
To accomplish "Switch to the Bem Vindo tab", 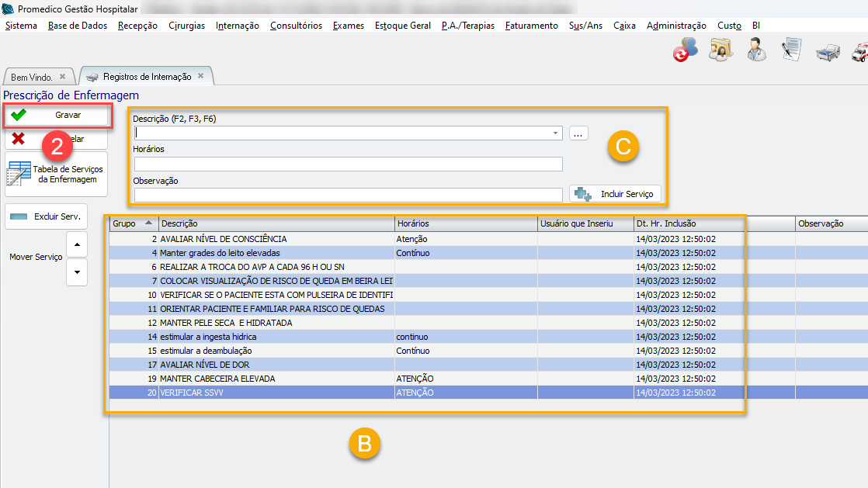I will 32,78.
